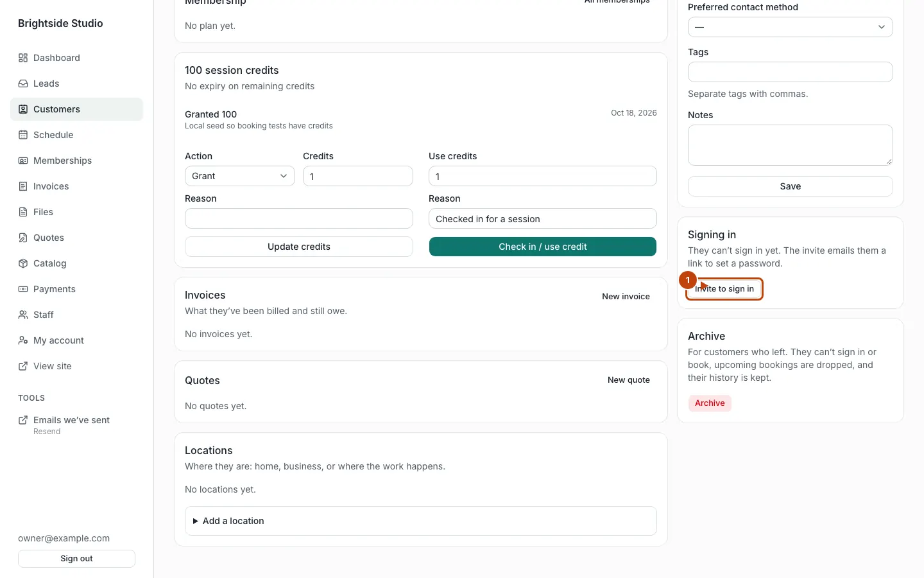The height and width of the screenshot is (578, 924).
Task: Archive this customer
Action: coord(710,403)
